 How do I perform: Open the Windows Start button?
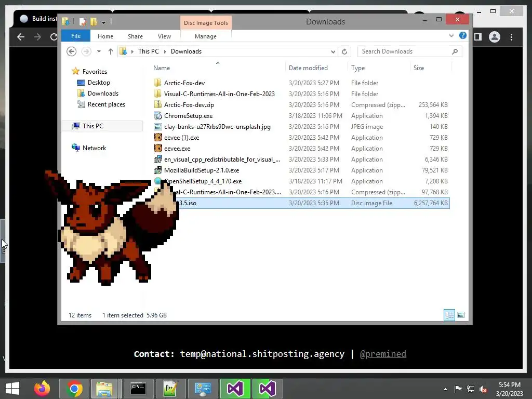(x=12, y=389)
